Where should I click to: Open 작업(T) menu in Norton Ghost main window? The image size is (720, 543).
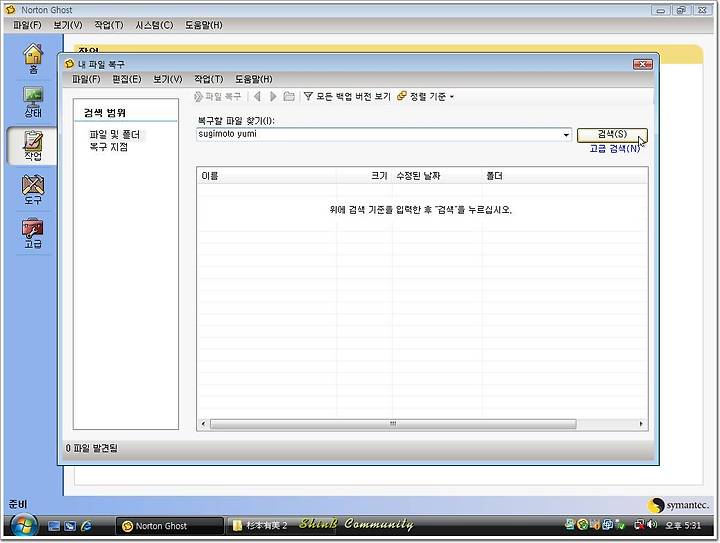click(109, 25)
